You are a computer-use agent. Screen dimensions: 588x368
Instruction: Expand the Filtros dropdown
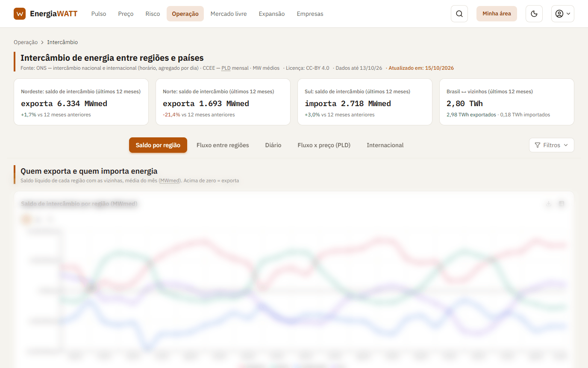click(x=551, y=145)
